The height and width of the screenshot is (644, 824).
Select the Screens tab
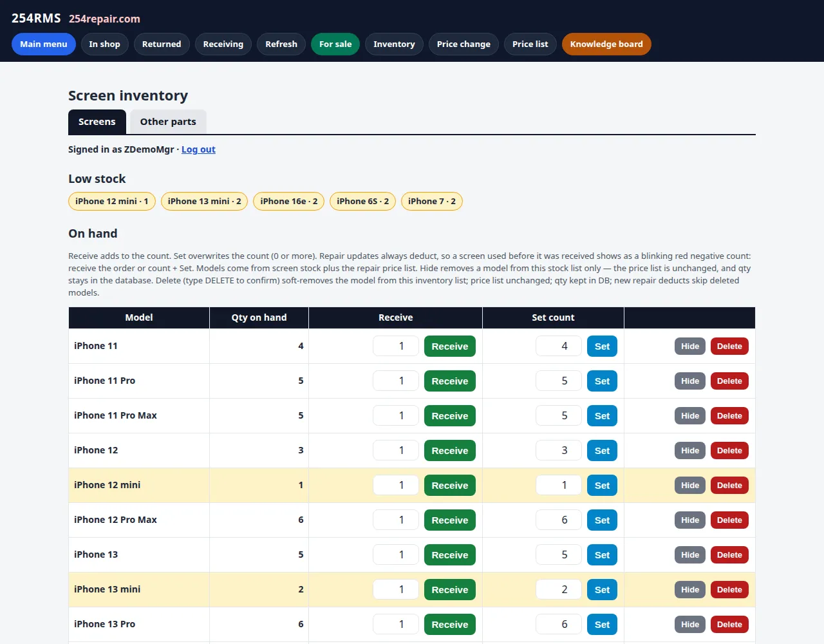tap(97, 122)
